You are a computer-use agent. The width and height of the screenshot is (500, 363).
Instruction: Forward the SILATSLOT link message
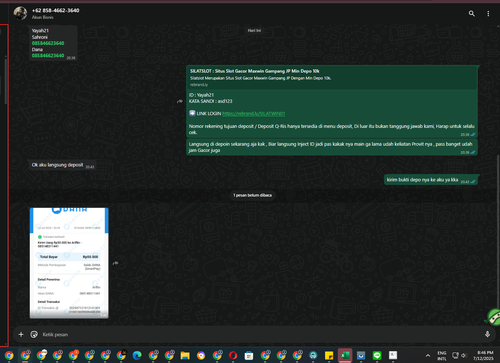180,101
